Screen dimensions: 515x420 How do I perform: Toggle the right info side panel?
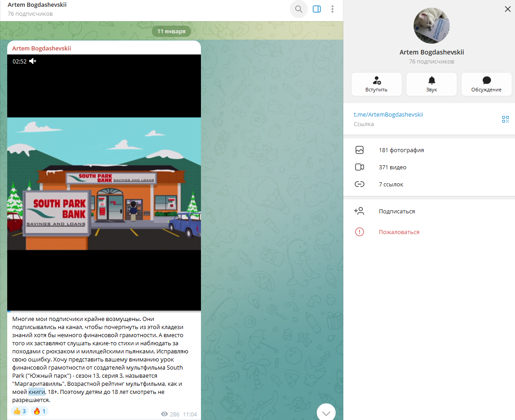pos(317,9)
